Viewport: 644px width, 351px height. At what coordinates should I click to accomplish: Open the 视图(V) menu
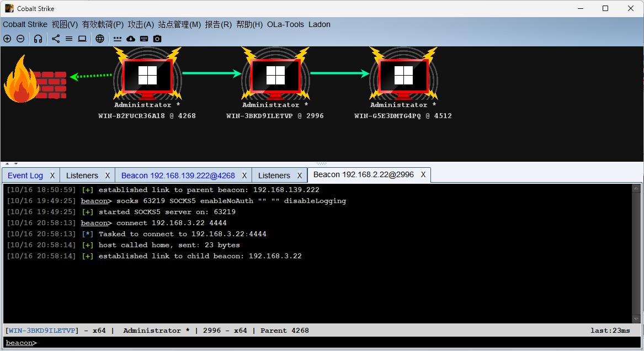coord(65,24)
